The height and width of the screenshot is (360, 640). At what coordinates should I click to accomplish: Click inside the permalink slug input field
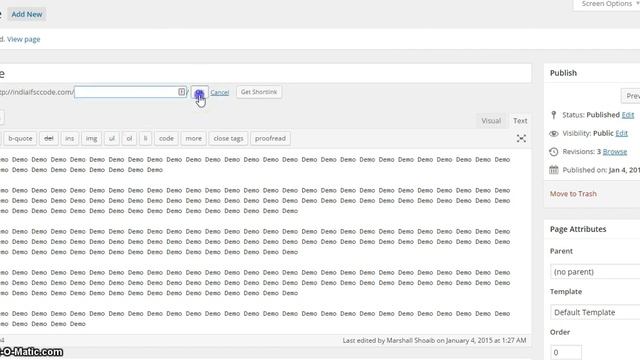130,92
